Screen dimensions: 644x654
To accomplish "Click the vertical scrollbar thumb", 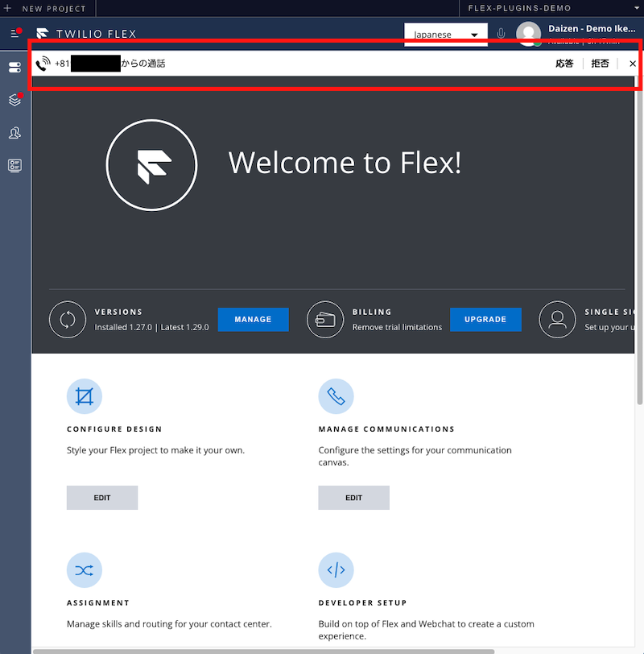I will [x=639, y=240].
